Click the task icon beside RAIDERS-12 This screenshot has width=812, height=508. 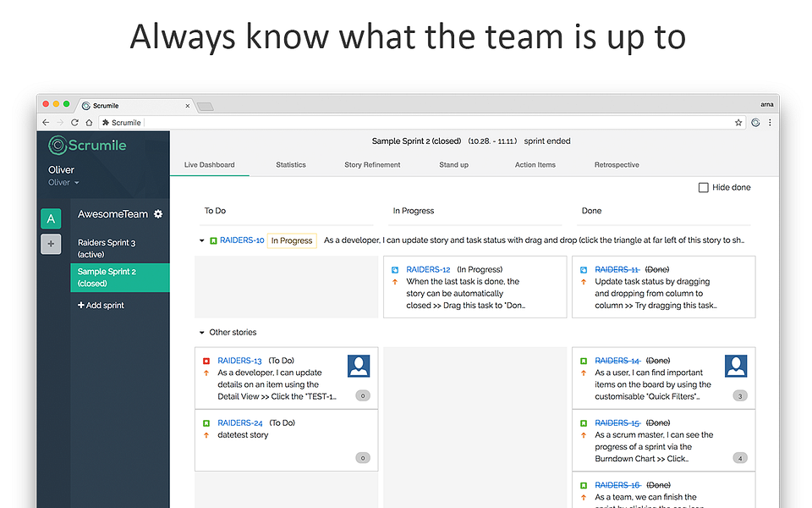pyautogui.click(x=395, y=269)
